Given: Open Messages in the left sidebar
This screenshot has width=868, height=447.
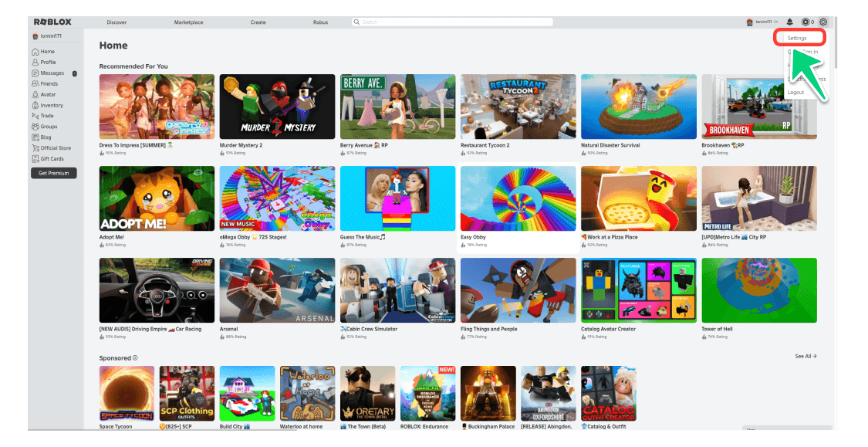Looking at the screenshot, I should (x=52, y=73).
